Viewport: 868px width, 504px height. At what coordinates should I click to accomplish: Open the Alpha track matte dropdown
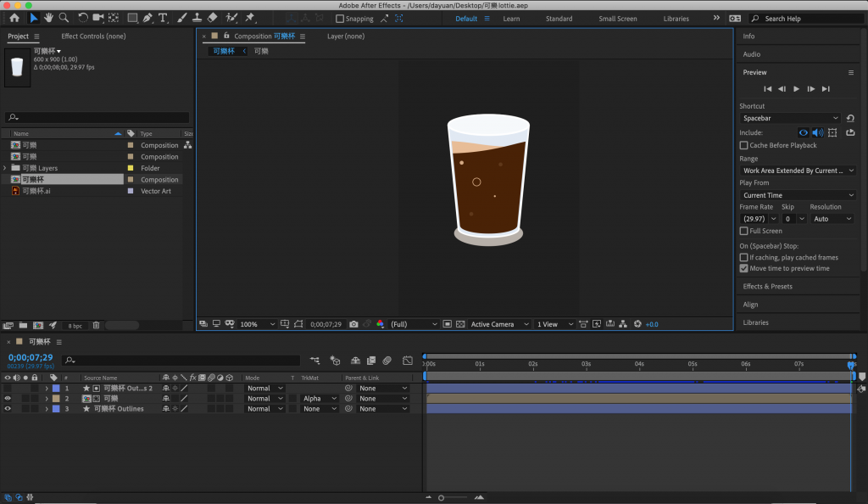[x=320, y=398]
